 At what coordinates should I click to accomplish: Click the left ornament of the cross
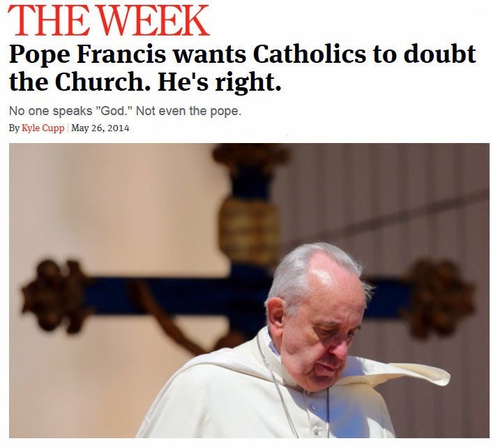click(54, 295)
